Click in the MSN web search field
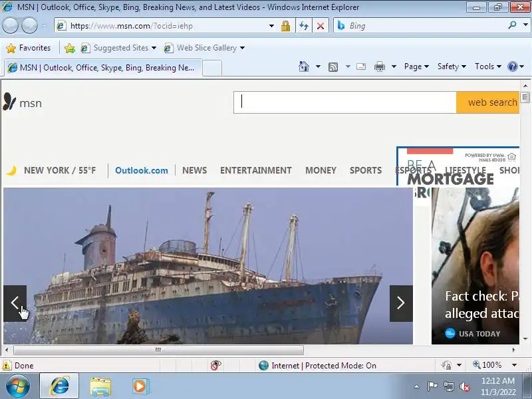The height and width of the screenshot is (399, 532). (344, 102)
